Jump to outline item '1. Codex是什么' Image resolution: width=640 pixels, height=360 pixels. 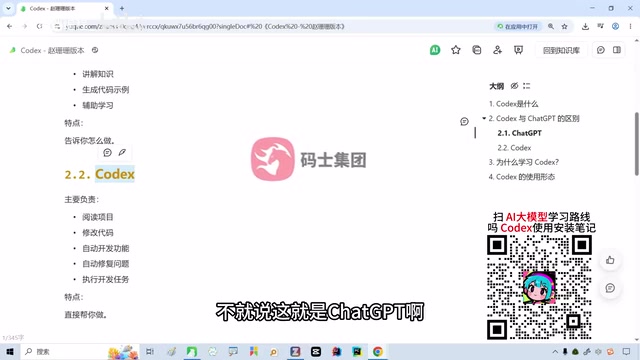pos(513,104)
